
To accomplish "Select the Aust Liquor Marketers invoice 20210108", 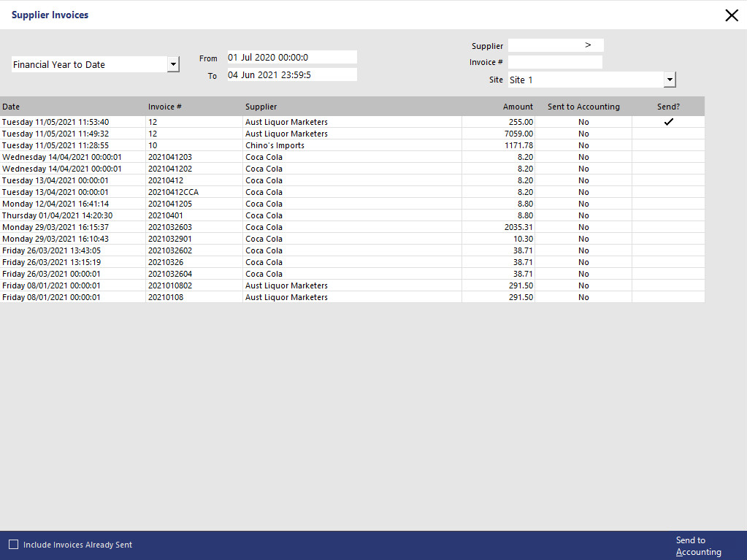I will click(292, 297).
